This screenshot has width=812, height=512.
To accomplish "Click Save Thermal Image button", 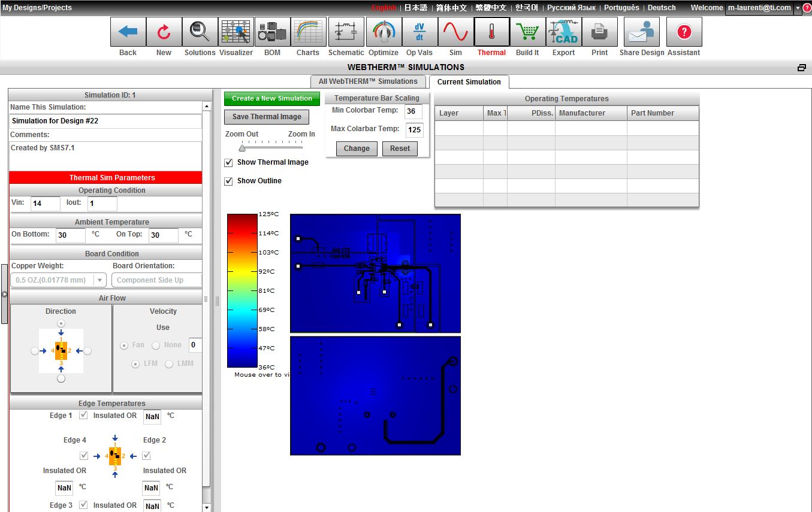I will [267, 117].
